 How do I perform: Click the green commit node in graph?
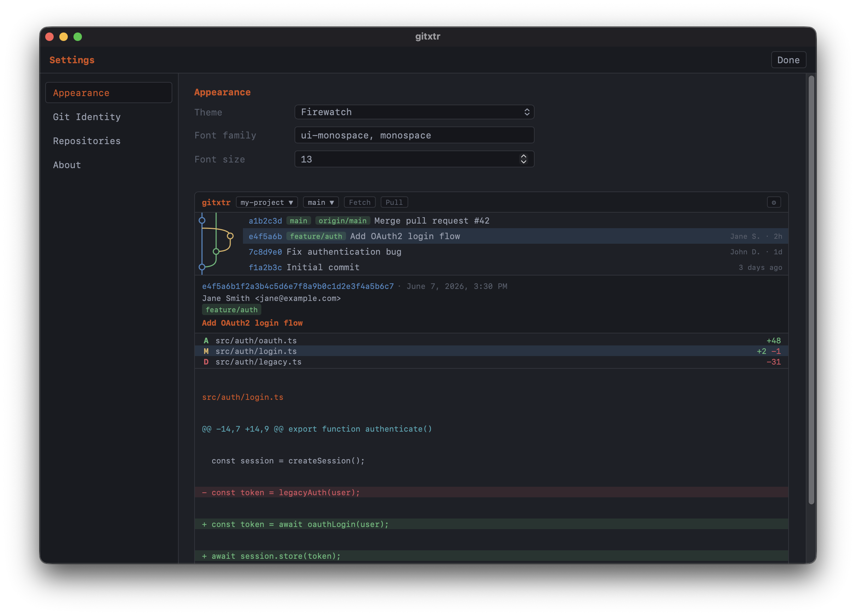point(216,251)
